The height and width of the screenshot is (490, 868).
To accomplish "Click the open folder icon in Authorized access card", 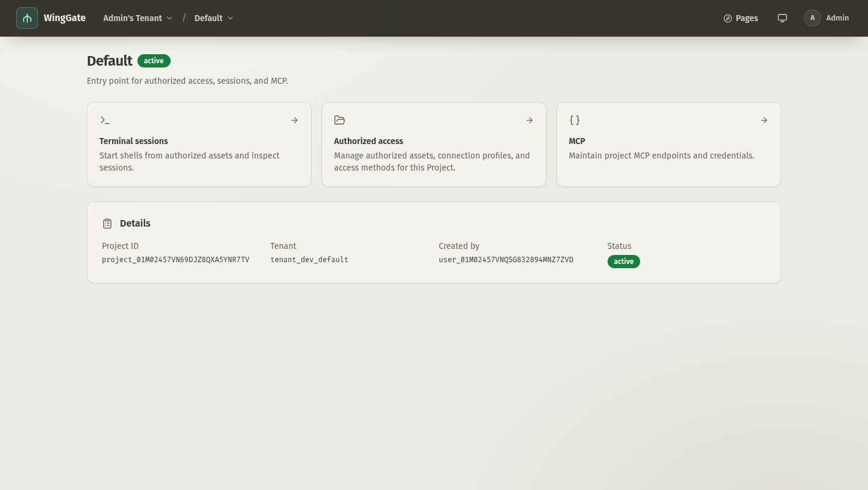I will click(339, 121).
